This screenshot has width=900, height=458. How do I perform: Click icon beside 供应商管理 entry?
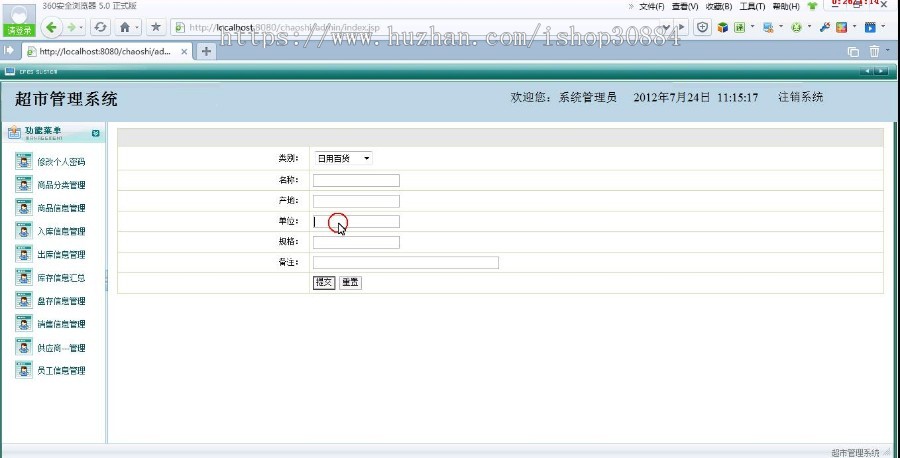(24, 347)
